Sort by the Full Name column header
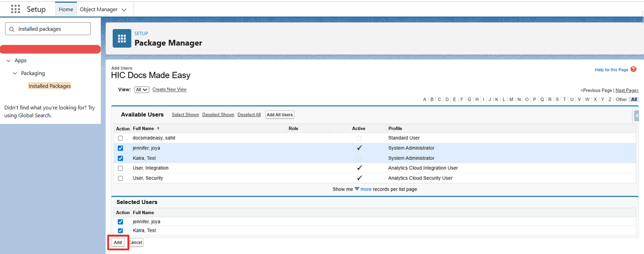The image size is (644, 254). click(143, 129)
